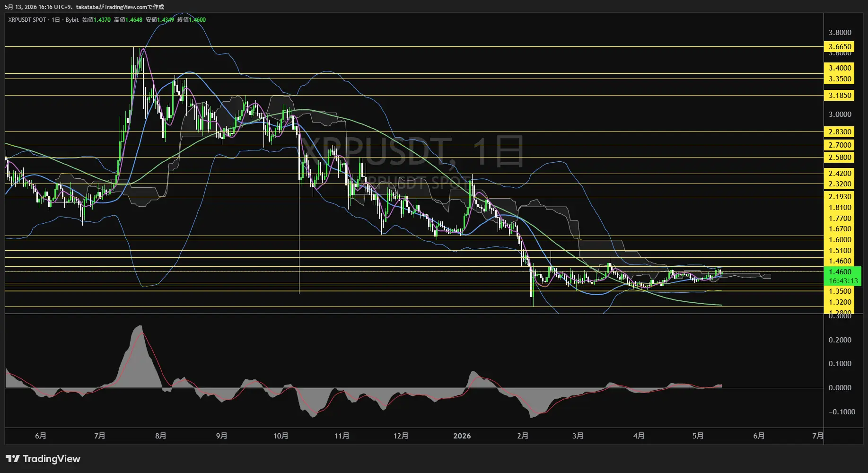Click the 安値 1.4349 low value

coord(160,20)
